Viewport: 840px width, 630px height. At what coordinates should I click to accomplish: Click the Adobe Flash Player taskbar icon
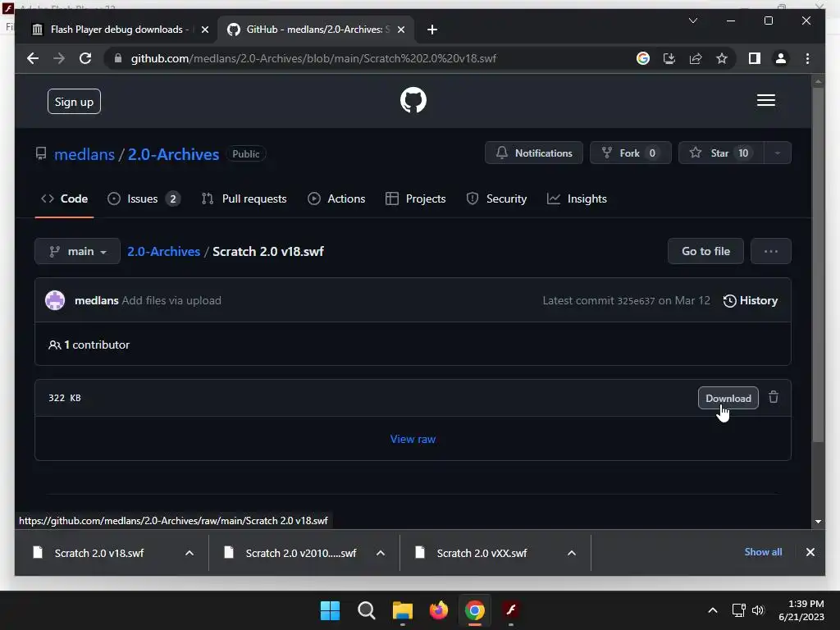click(x=510, y=610)
